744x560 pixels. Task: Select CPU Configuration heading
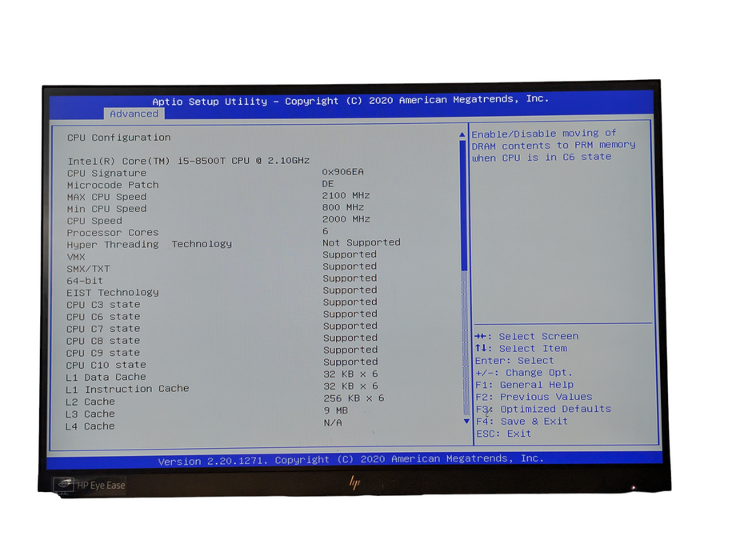click(118, 137)
